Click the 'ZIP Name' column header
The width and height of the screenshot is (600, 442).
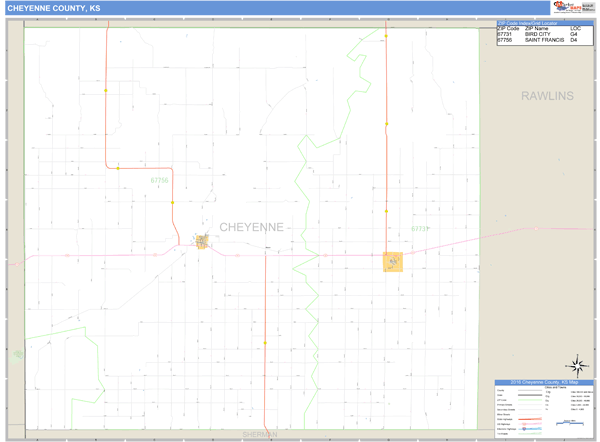[x=536, y=28]
